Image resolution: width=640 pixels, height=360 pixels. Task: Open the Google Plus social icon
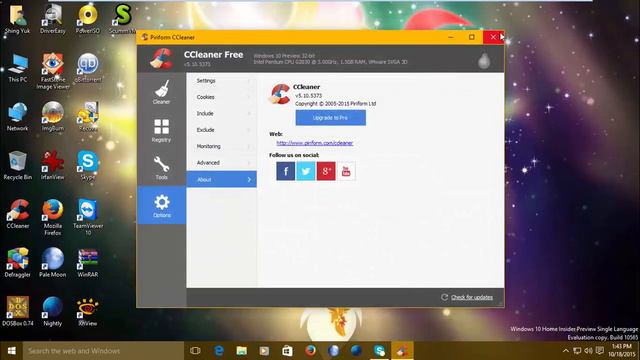click(326, 171)
